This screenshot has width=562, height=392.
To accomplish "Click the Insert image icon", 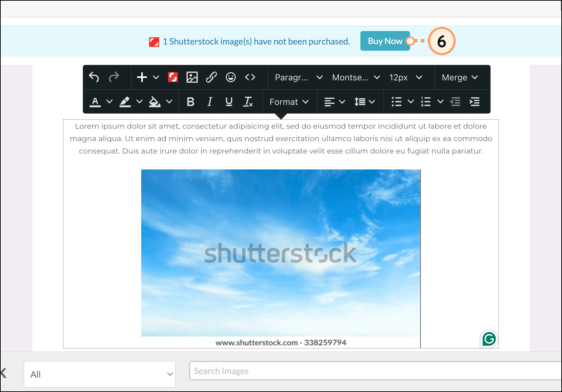I will coord(192,77).
